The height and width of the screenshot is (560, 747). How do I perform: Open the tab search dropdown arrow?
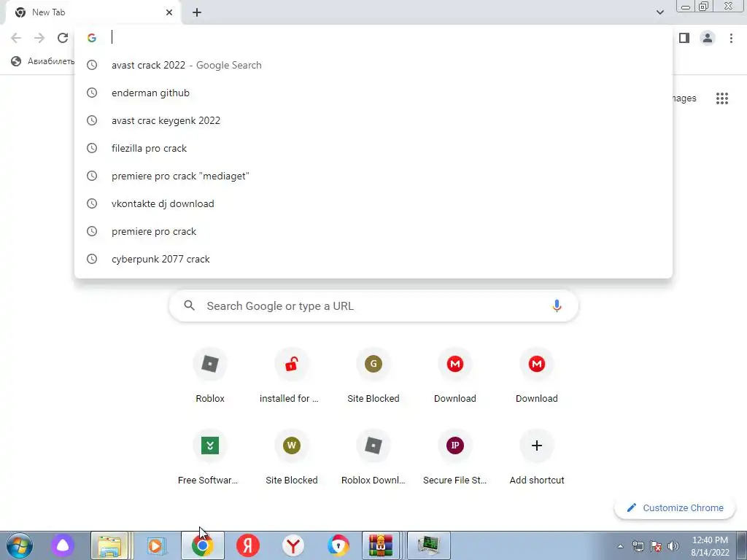tap(659, 12)
